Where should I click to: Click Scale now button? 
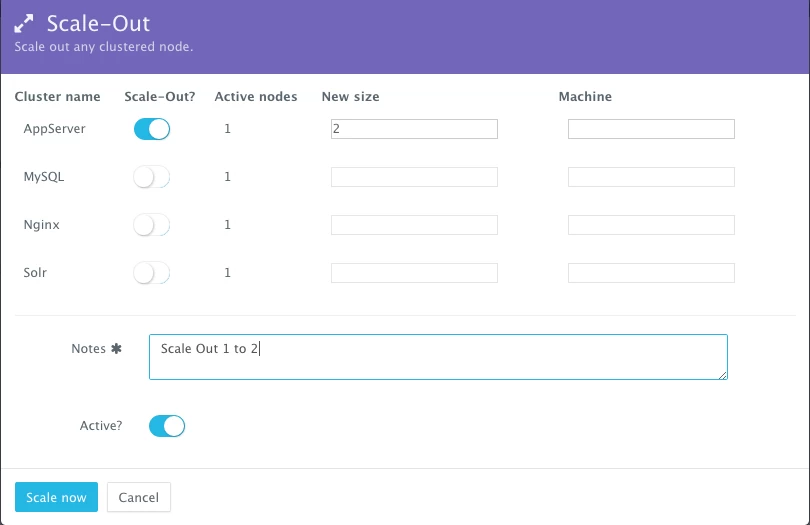[x=56, y=497]
